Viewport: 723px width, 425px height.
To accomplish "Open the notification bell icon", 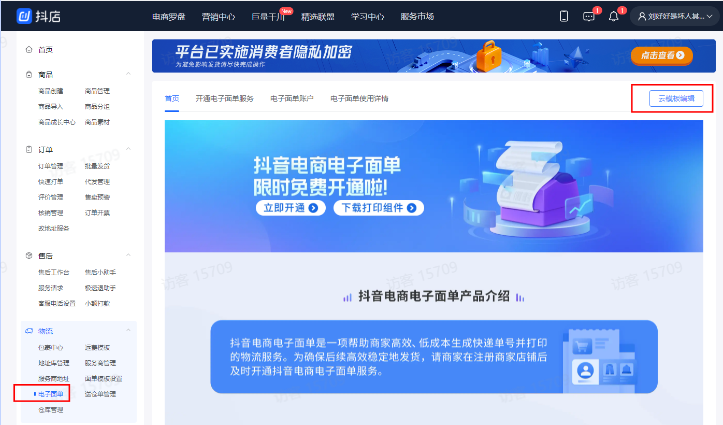I will [613, 17].
